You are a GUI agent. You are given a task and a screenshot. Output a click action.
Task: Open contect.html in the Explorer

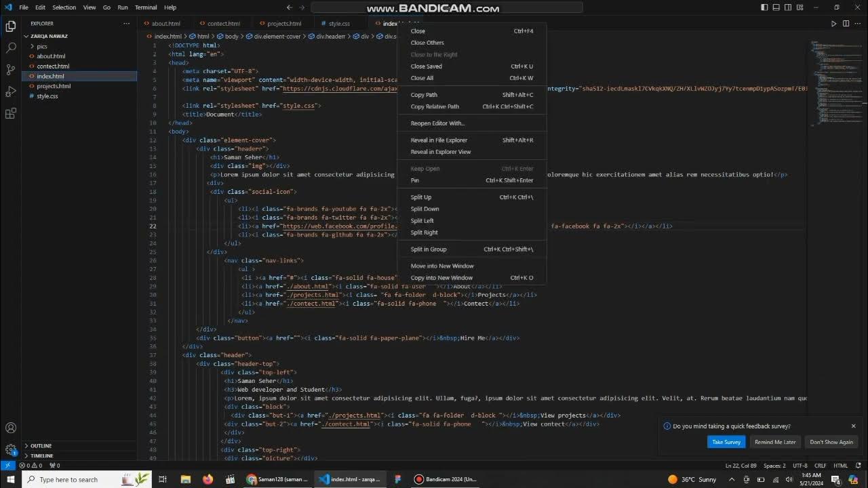(x=79, y=66)
